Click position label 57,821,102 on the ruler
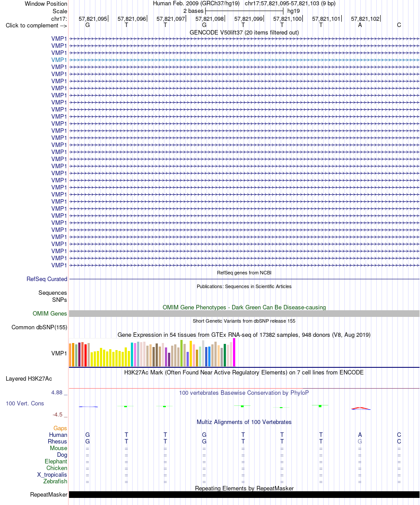Screen dimensions: 420x505 pyautogui.click(x=365, y=19)
